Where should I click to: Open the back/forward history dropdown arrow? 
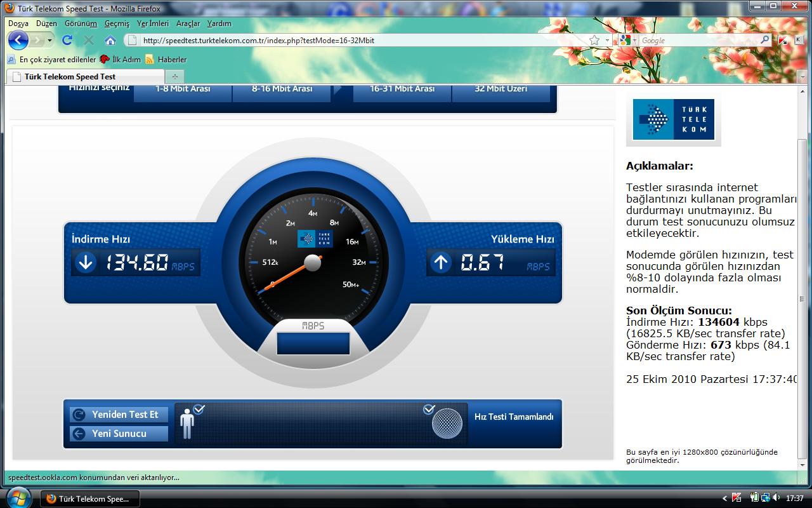tap(50, 40)
